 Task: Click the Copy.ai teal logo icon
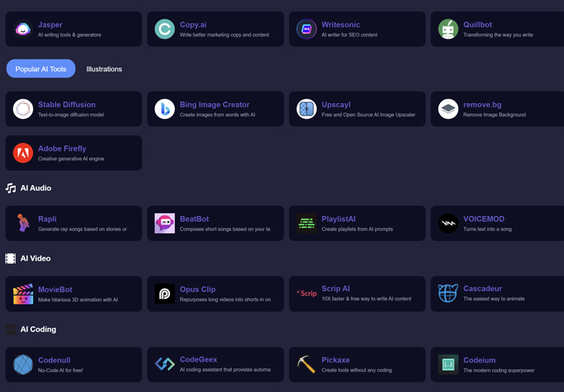click(x=164, y=29)
